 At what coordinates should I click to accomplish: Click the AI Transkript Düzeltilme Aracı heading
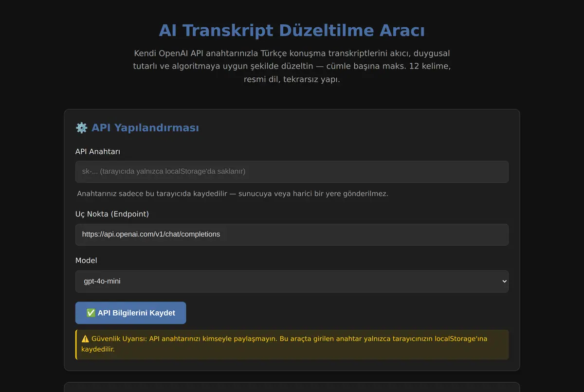292,31
